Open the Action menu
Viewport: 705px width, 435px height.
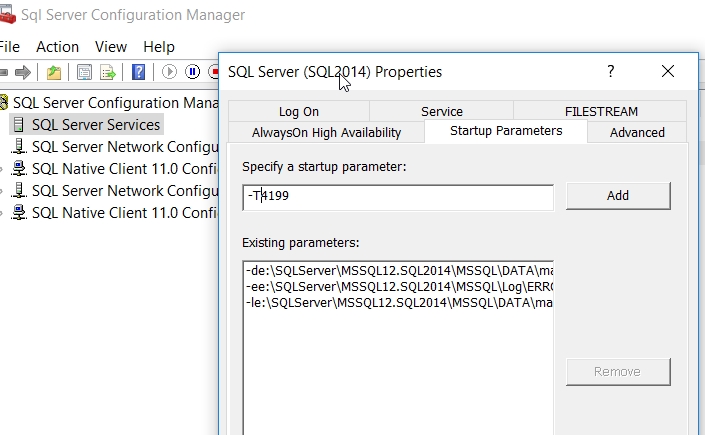57,47
